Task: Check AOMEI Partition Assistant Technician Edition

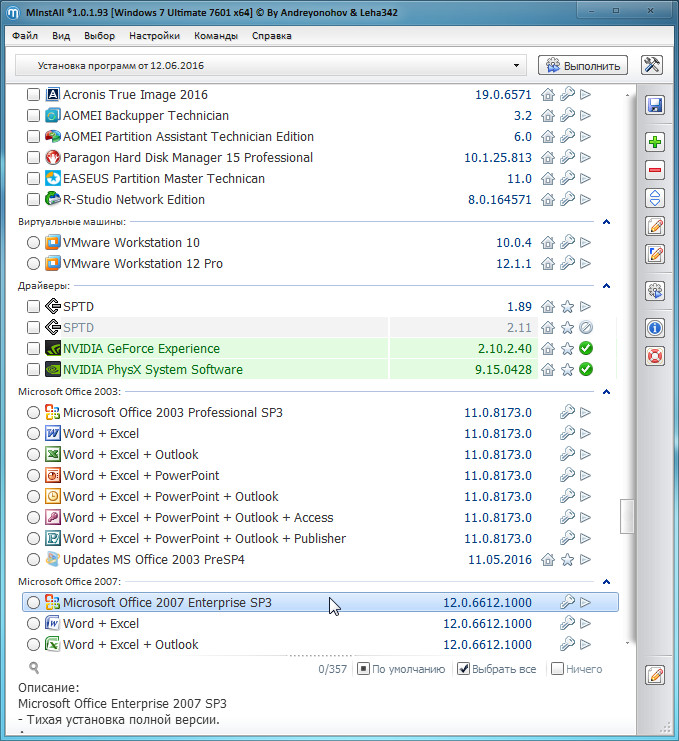Action: (33, 137)
